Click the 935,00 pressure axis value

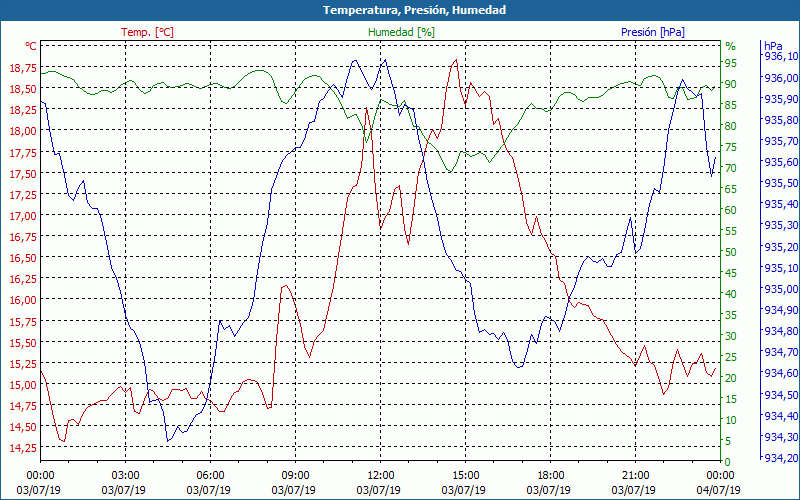point(782,289)
